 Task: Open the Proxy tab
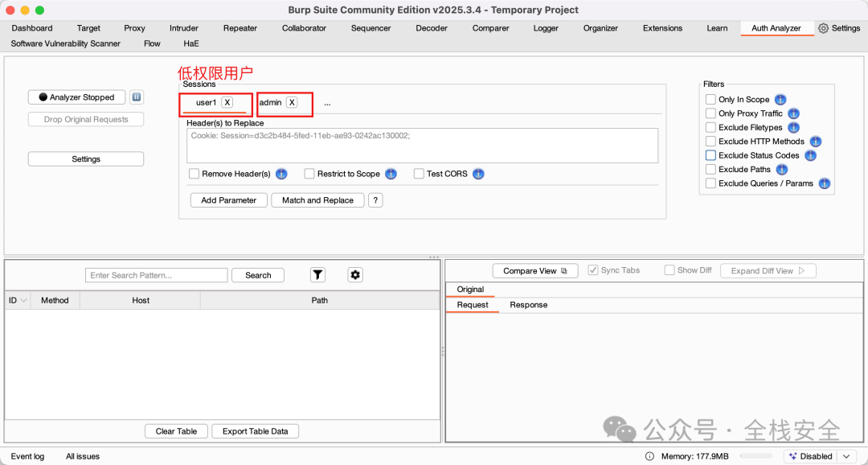coord(134,28)
